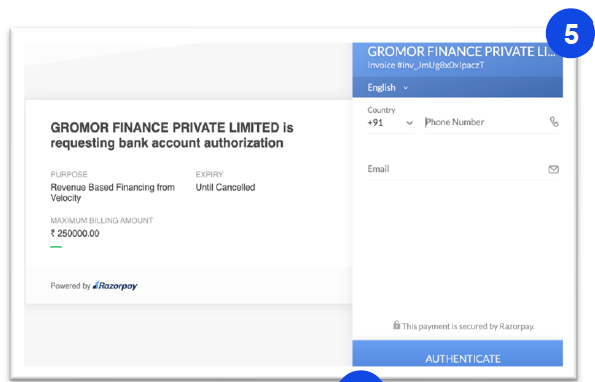Click the Powered by Razorpay link
This screenshot has height=382, width=595.
click(x=94, y=286)
